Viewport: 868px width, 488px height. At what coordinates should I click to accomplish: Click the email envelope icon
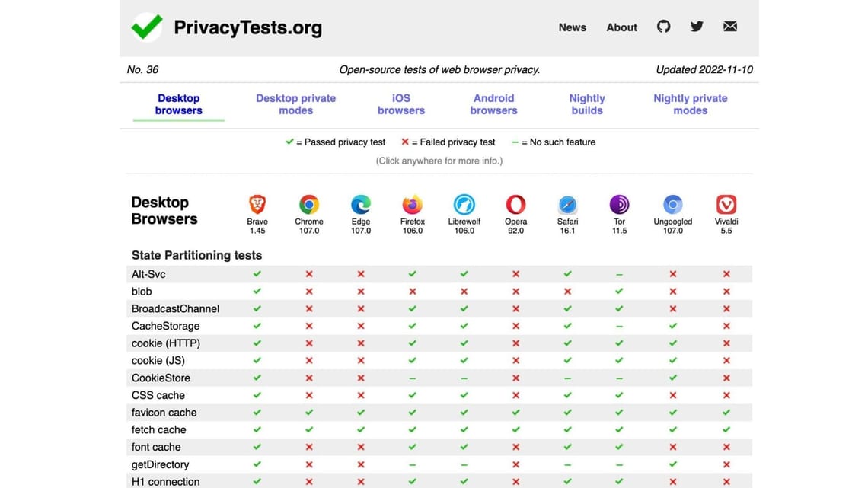[729, 25]
